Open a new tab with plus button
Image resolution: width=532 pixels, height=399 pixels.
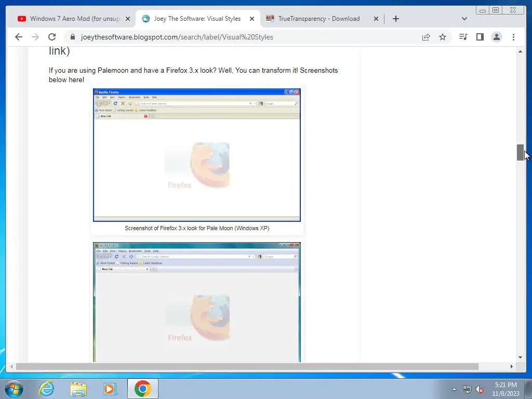(x=395, y=19)
